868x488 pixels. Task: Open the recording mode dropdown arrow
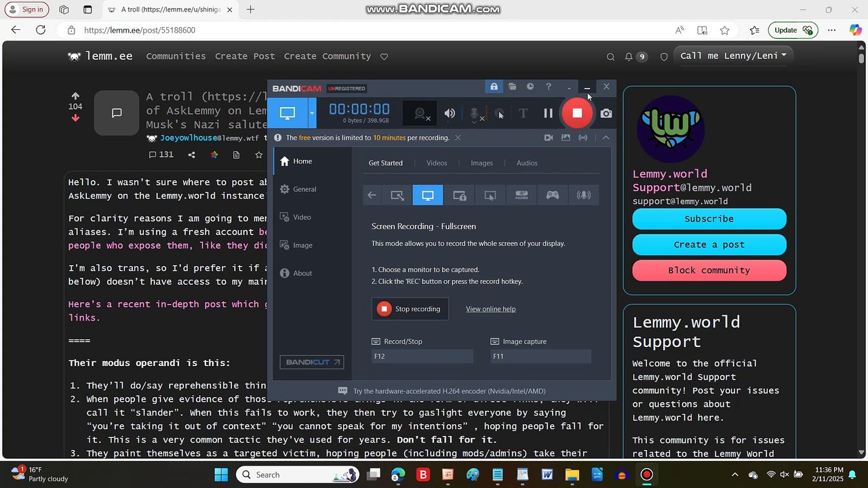(x=312, y=113)
